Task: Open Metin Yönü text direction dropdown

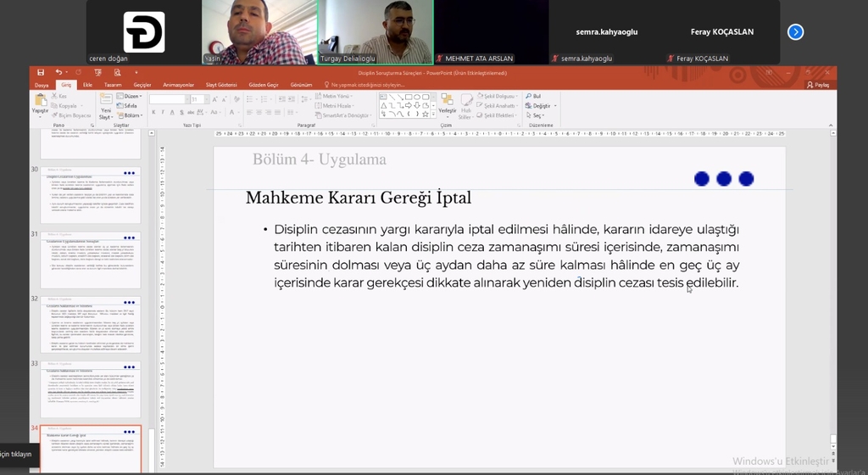Action: [x=334, y=96]
